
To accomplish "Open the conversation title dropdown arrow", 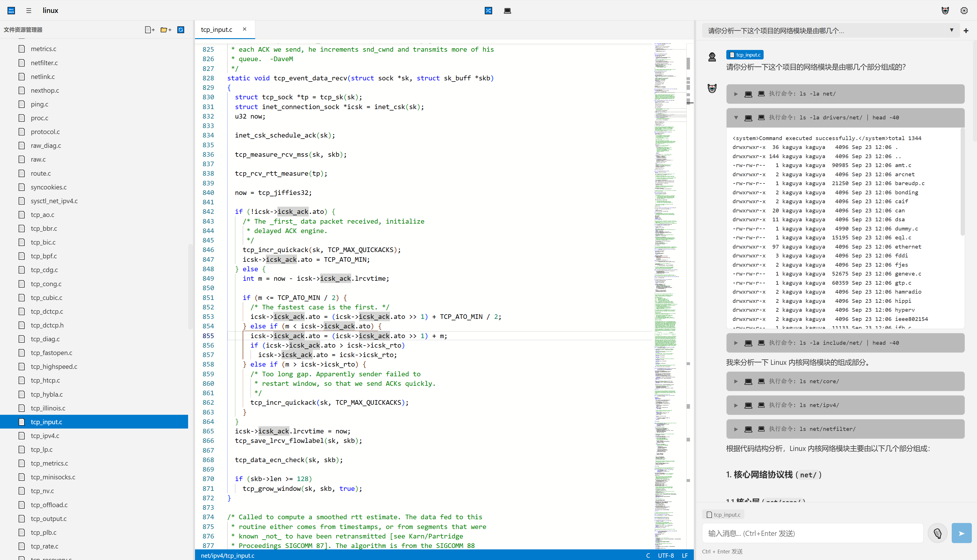I will [x=951, y=30].
